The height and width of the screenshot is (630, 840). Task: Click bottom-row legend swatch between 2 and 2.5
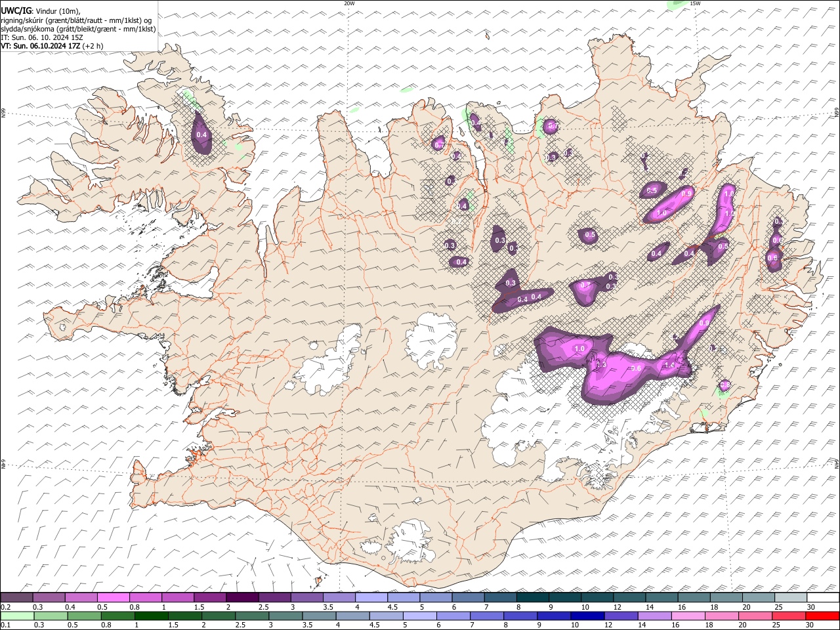(x=219, y=616)
